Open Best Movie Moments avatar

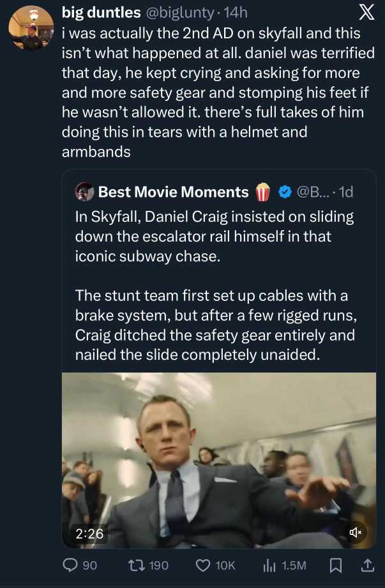coord(84,192)
